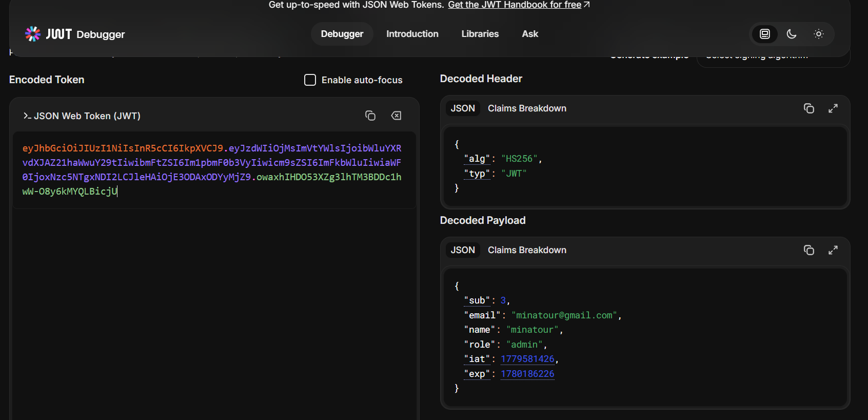Open the Get the JWT Handbook link
The image size is (868, 420).
tap(519, 5)
